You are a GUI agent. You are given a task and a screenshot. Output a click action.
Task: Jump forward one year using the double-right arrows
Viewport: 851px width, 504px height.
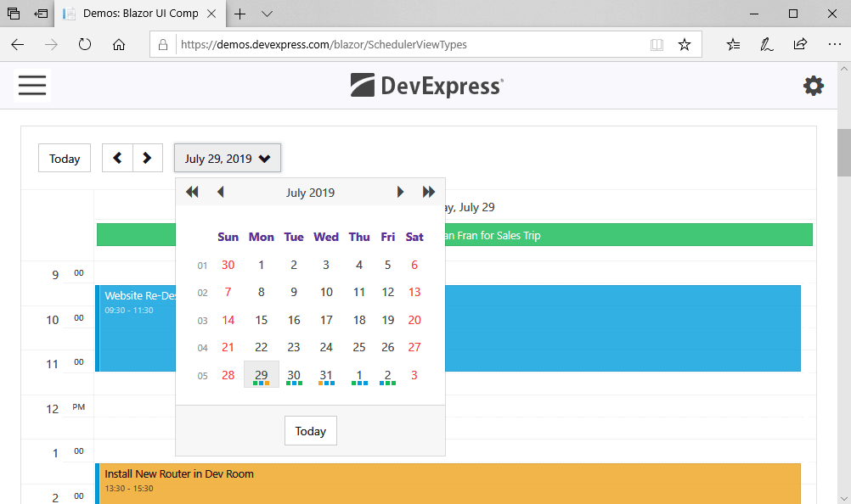pyautogui.click(x=428, y=192)
